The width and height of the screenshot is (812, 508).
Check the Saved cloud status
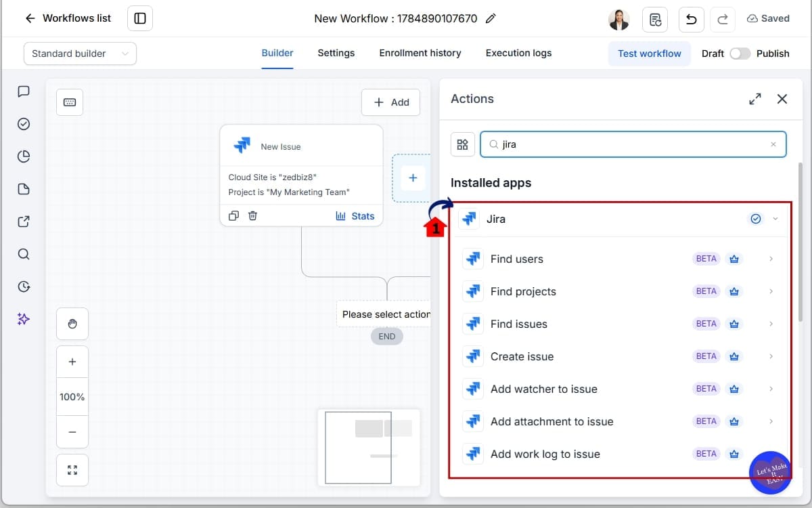pos(768,19)
